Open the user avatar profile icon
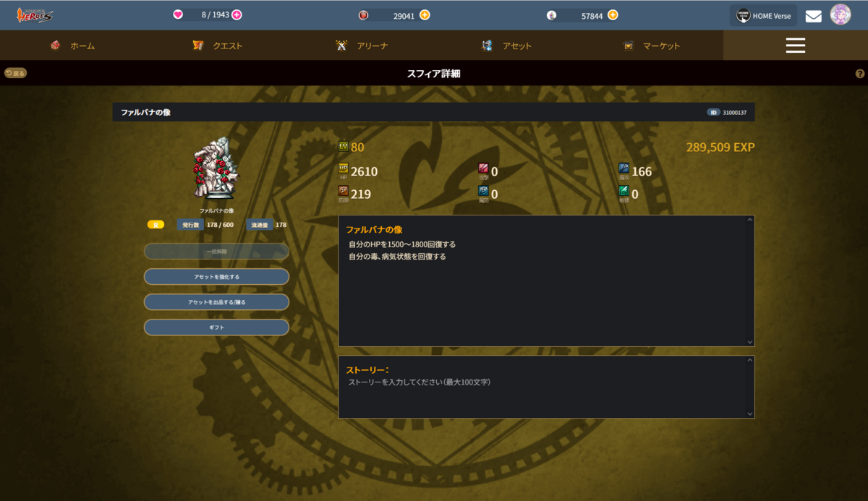The width and height of the screenshot is (868, 501). pos(840,14)
